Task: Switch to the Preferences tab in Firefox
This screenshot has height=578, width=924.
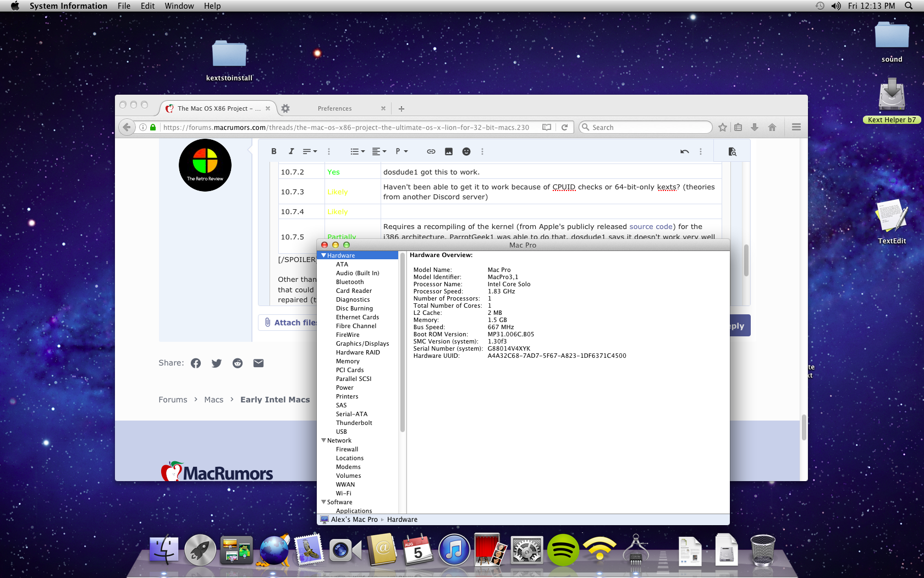Action: pos(334,108)
